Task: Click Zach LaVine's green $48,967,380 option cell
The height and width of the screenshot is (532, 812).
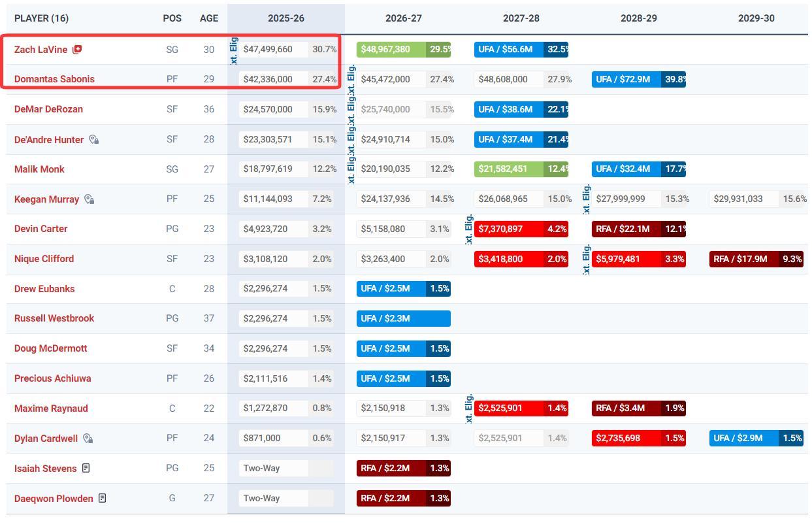Action: pyautogui.click(x=392, y=50)
